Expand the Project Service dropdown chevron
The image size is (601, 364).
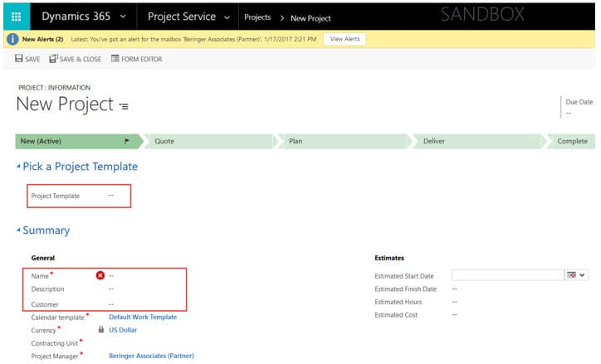pos(227,17)
